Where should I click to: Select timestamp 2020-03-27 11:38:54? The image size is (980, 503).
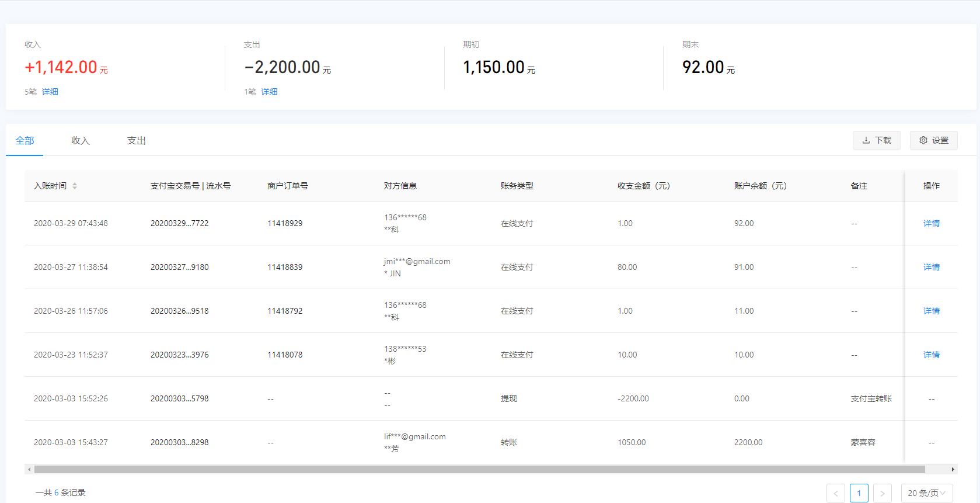(71, 267)
